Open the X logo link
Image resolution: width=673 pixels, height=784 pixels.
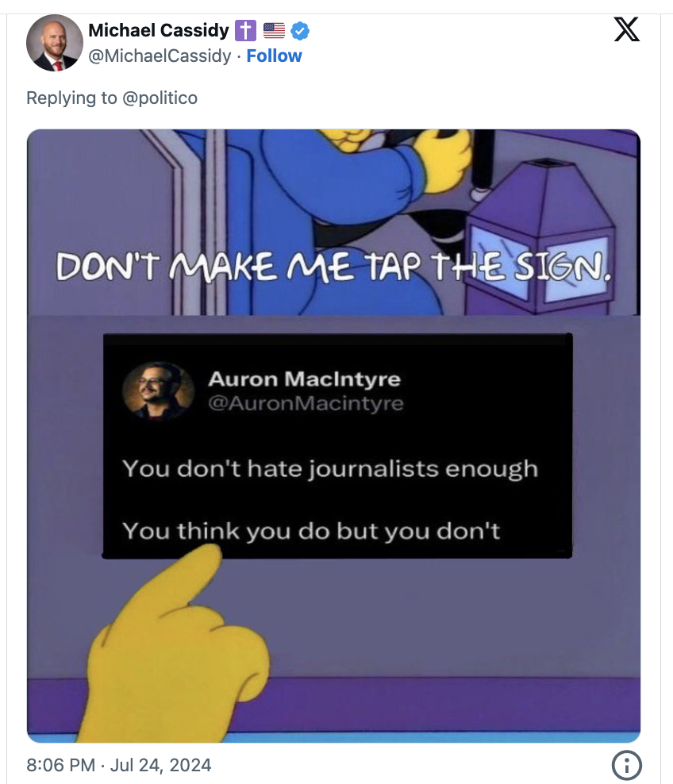pos(626,29)
